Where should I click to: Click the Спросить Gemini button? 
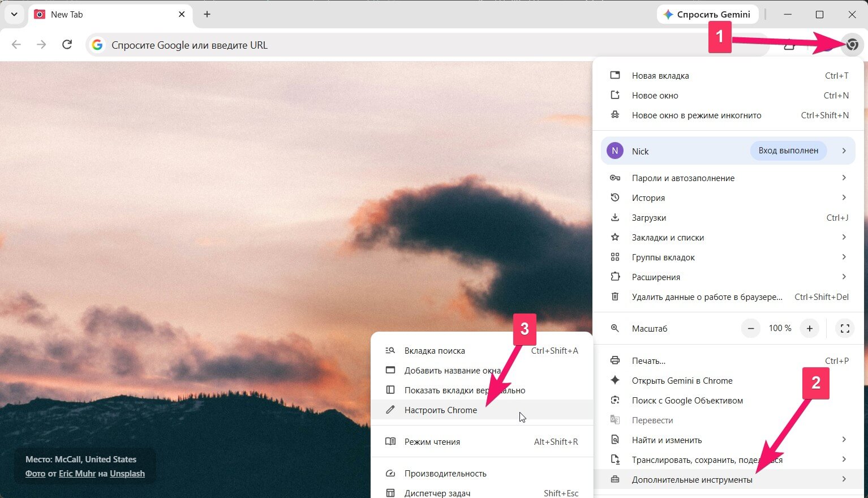coord(707,15)
